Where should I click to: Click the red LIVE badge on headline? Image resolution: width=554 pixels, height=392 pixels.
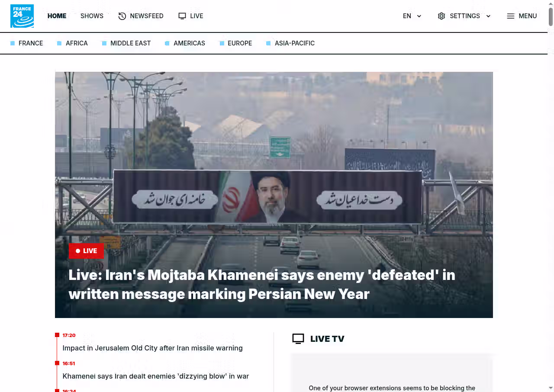pyautogui.click(x=86, y=251)
